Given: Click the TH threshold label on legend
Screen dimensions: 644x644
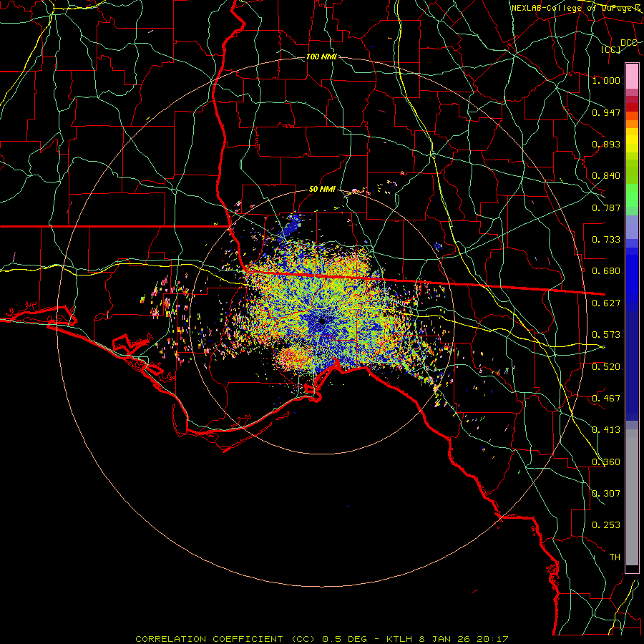Looking at the screenshot, I should tap(615, 557).
